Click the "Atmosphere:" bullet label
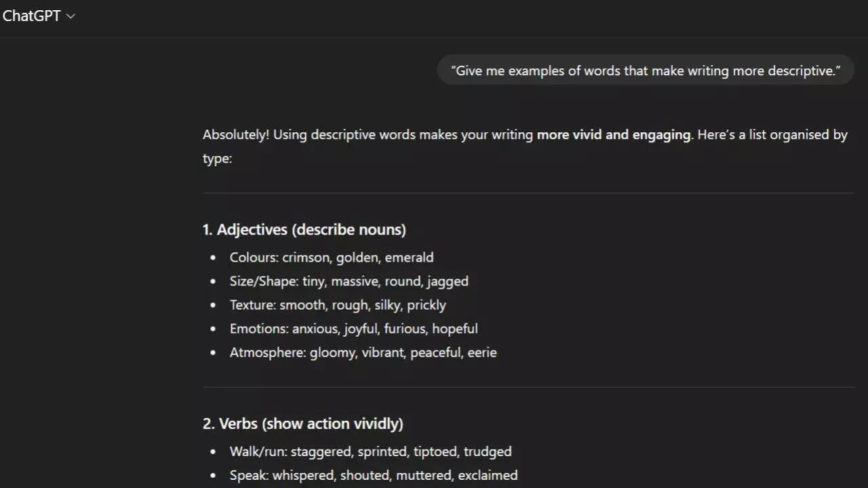 (x=268, y=352)
